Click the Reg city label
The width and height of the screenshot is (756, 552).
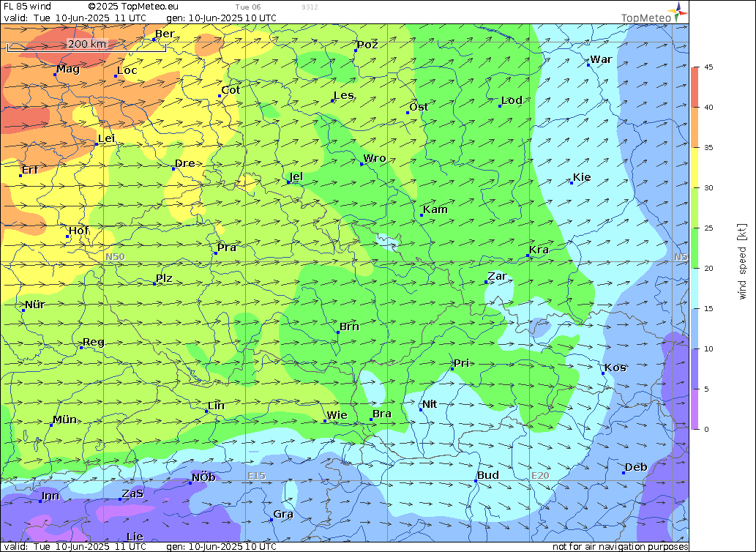pos(94,343)
